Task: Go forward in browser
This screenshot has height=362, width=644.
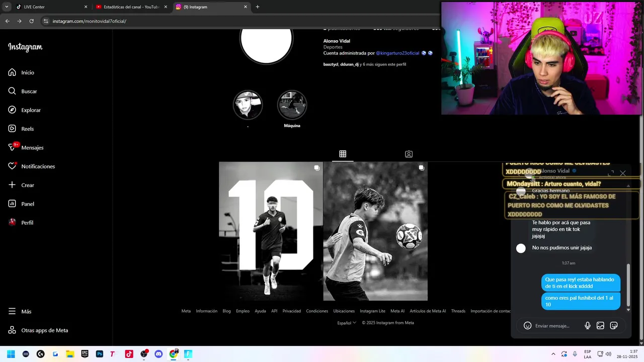Action: pyautogui.click(x=19, y=21)
